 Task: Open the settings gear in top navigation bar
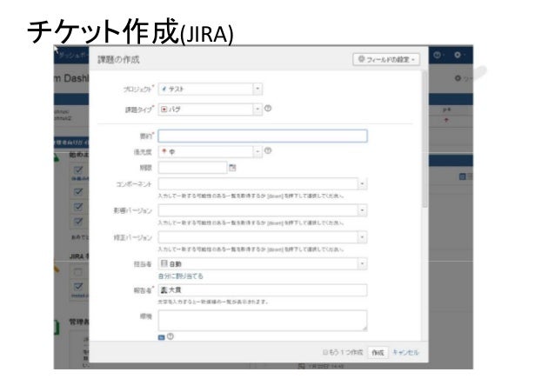point(458,55)
